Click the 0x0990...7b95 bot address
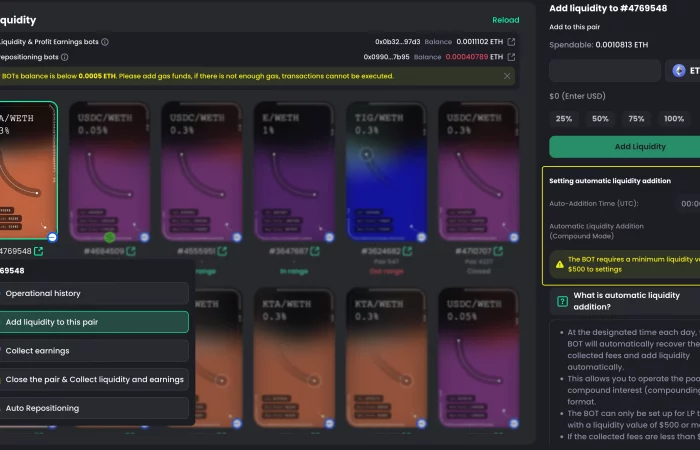The height and width of the screenshot is (450, 700). tap(386, 57)
